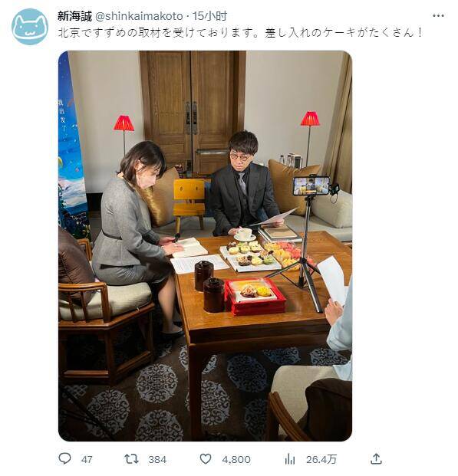The height and width of the screenshot is (476, 458).
Task: Click the 4,800 likes count
Action: tap(236, 460)
